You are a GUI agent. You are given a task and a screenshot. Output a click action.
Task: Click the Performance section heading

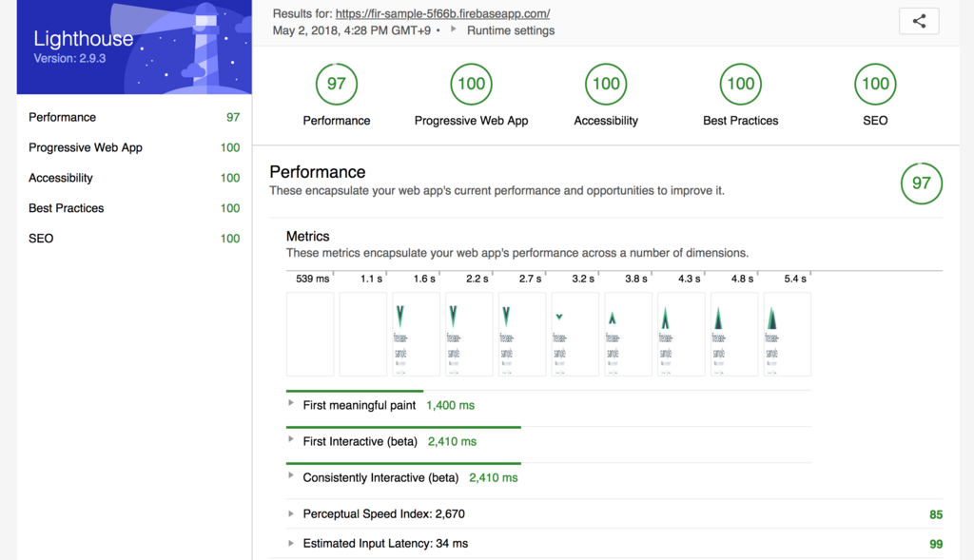(318, 171)
